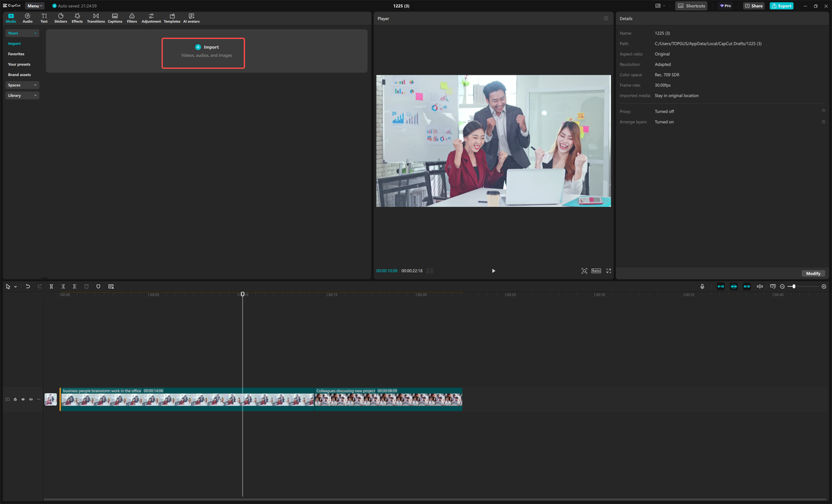
Task: Export the project
Action: coord(781,6)
